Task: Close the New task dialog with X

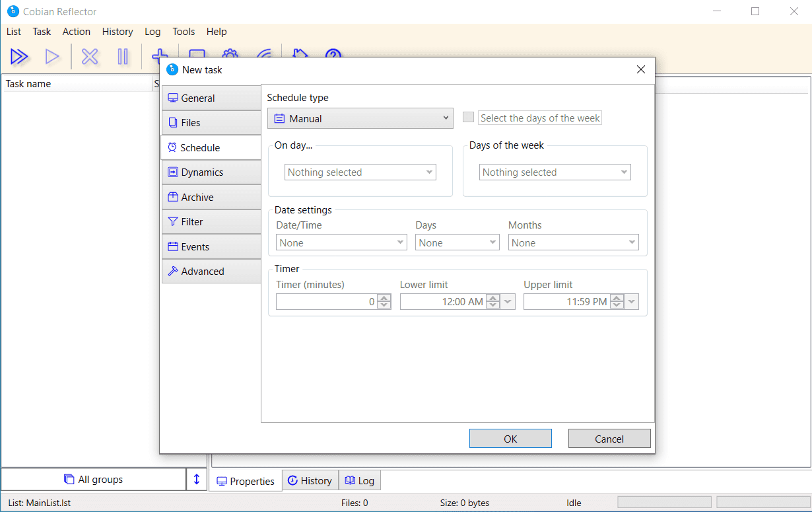Action: tap(640, 69)
